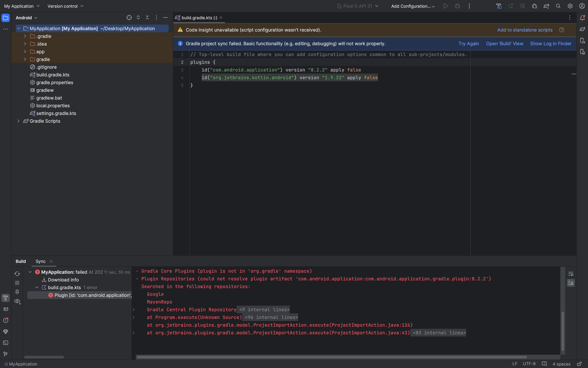Expand the .idea folder
Image resolution: width=588 pixels, height=368 pixels.
25,44
